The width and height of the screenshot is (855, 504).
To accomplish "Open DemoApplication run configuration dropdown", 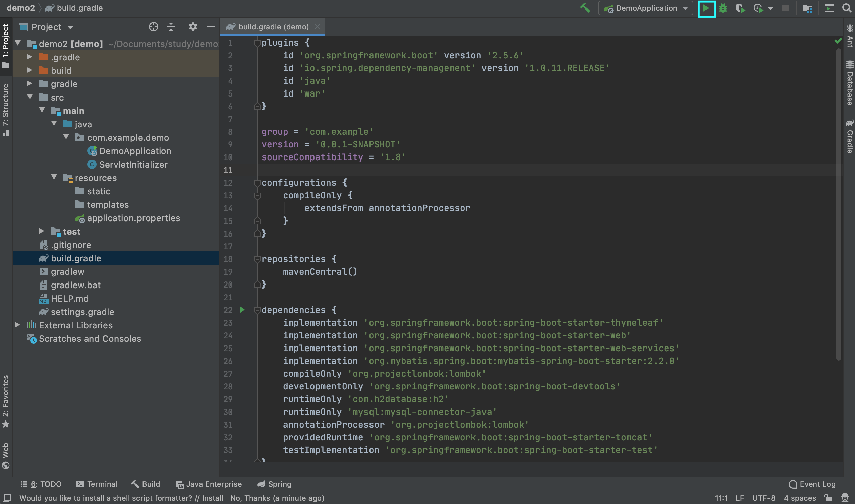I will pyautogui.click(x=645, y=8).
